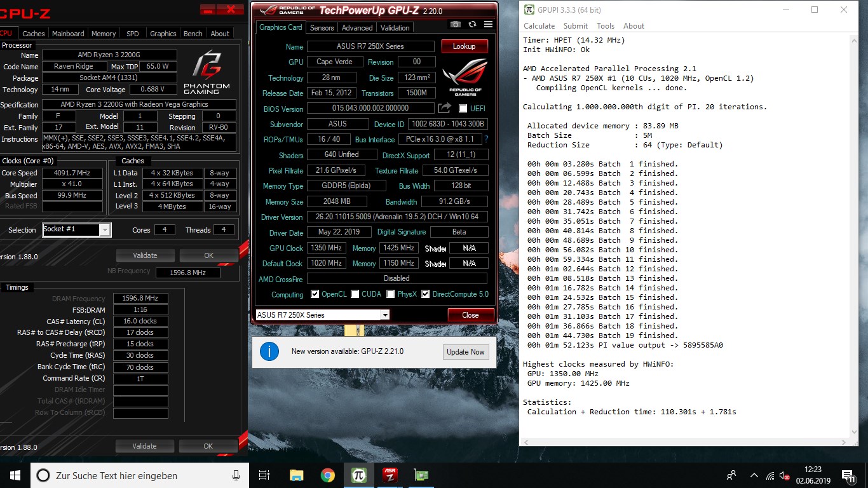This screenshot has width=868, height=488.
Task: Open Chrome from the taskbar
Action: pyautogui.click(x=327, y=475)
